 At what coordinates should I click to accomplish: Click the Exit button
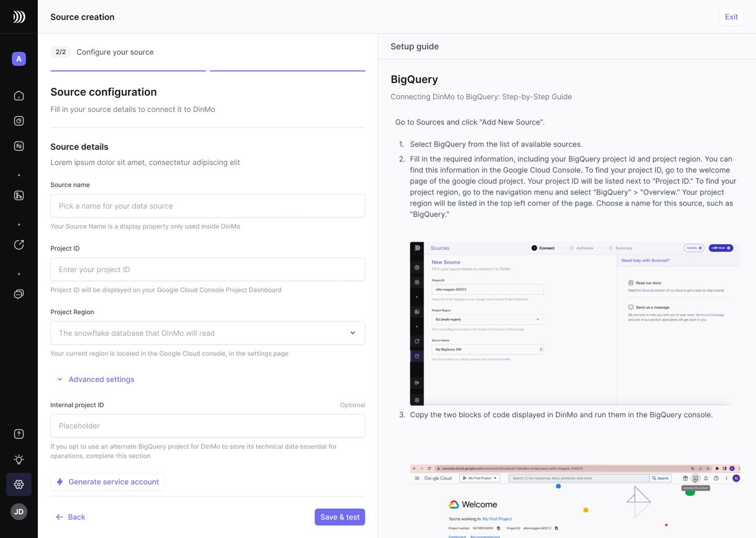(x=731, y=17)
